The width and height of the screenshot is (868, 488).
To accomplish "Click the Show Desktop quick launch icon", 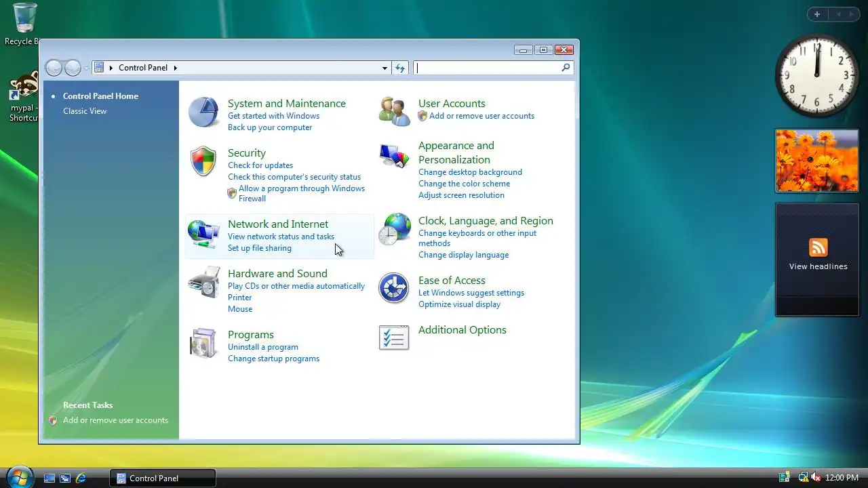I will [50, 478].
